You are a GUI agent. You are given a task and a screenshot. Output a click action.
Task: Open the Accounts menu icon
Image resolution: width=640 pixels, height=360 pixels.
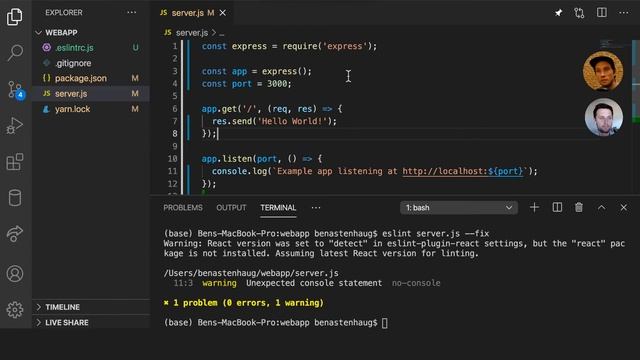tap(15, 273)
